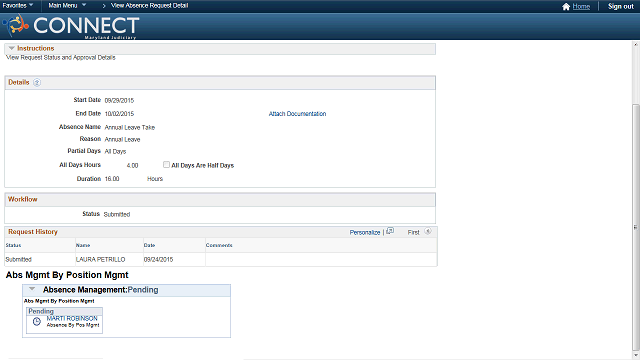Sort by the Comments column header
The width and height of the screenshot is (640, 360).
tap(219, 245)
